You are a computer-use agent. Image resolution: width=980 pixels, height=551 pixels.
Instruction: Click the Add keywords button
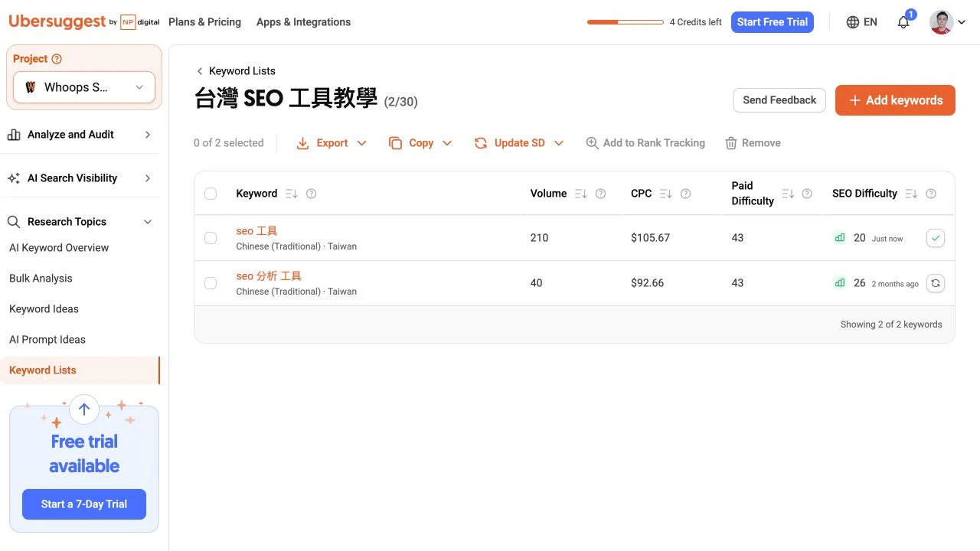895,100
